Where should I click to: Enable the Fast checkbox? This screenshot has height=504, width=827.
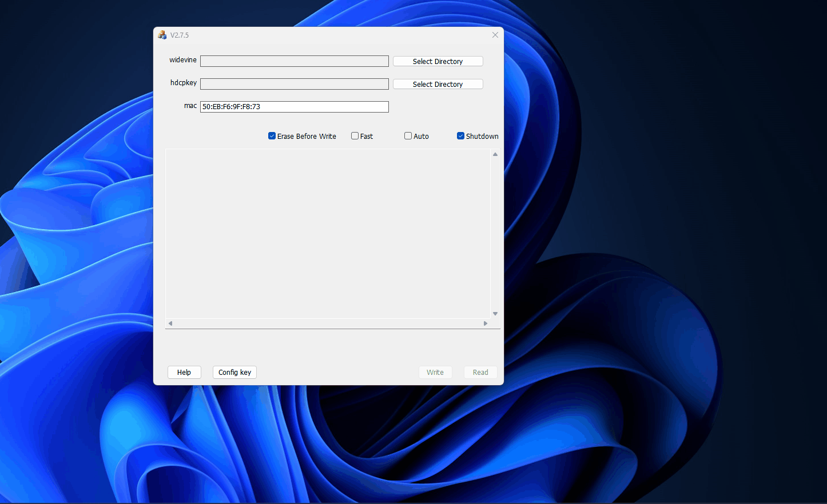coord(355,136)
